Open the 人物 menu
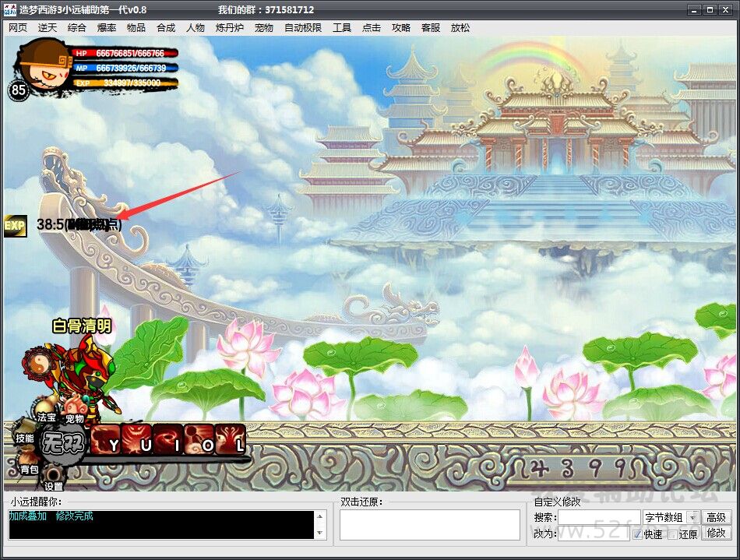Screen dimensions: 740x560 (x=196, y=28)
